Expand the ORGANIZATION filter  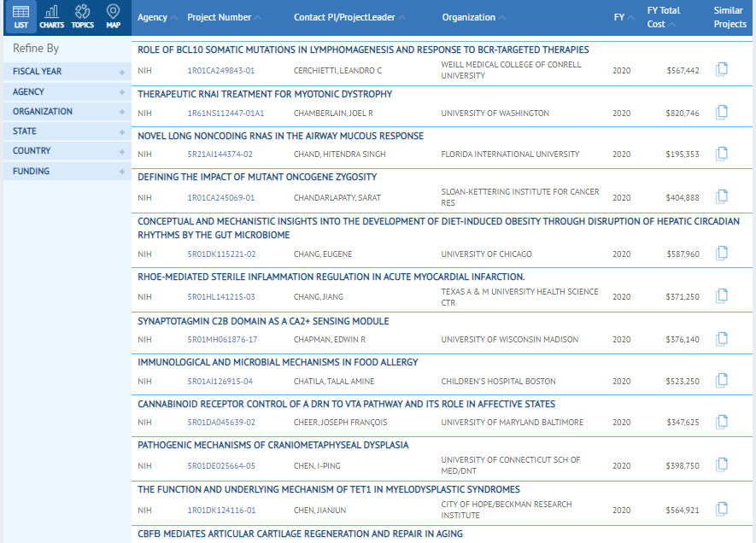coord(67,111)
